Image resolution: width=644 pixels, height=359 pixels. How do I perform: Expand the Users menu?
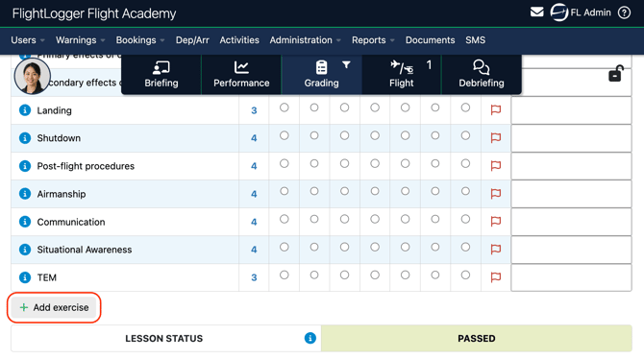tap(28, 40)
